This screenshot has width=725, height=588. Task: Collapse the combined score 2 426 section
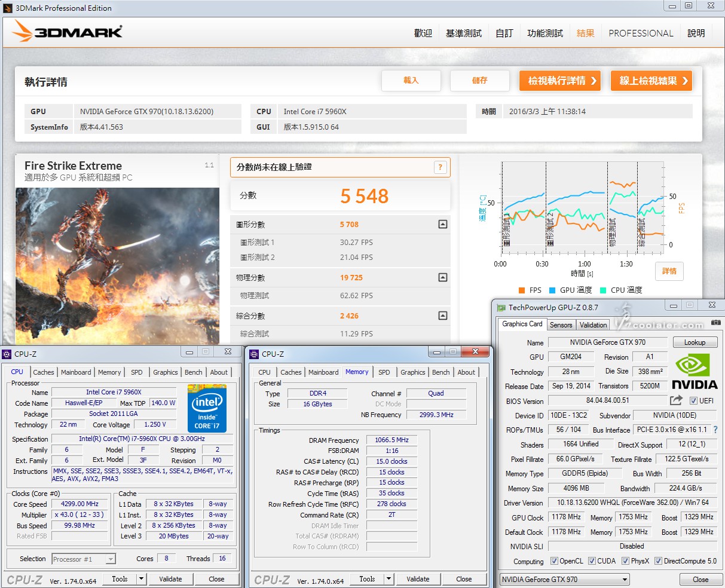(442, 316)
